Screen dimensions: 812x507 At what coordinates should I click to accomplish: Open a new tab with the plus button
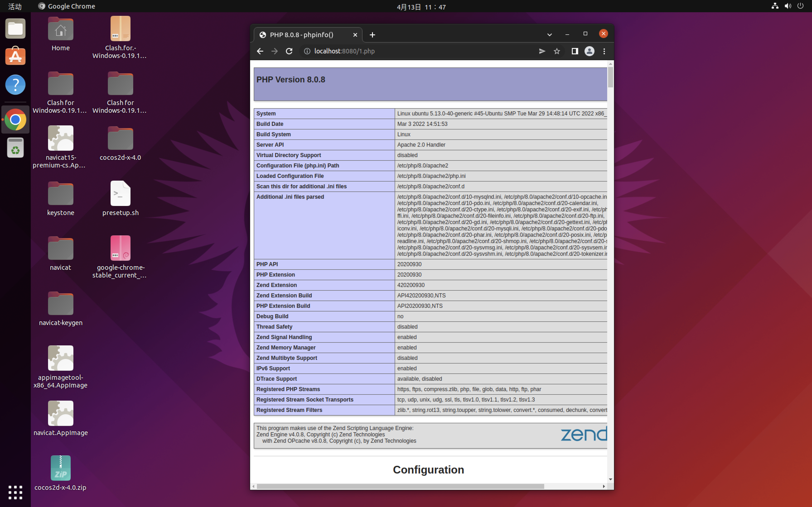373,35
